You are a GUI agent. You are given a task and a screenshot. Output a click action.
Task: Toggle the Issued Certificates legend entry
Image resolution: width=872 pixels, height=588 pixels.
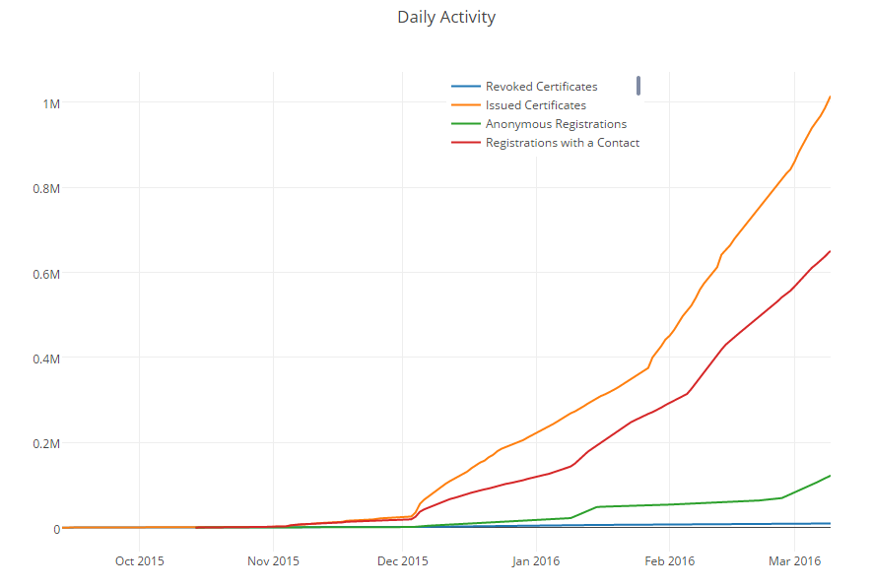535,105
